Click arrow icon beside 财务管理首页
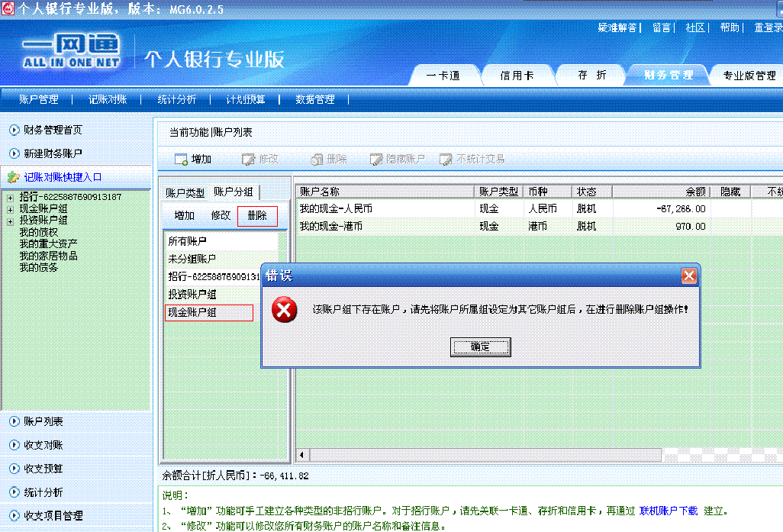 click(x=14, y=131)
